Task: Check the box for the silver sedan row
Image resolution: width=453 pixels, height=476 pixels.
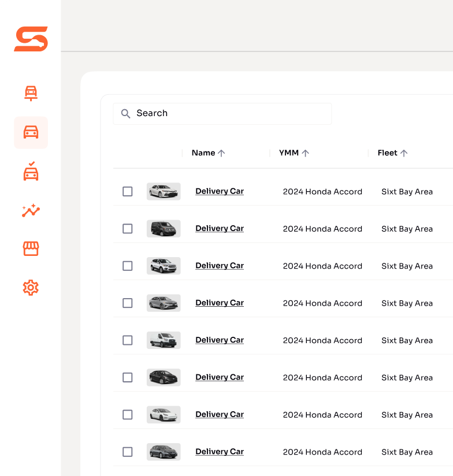Action: 128,303
